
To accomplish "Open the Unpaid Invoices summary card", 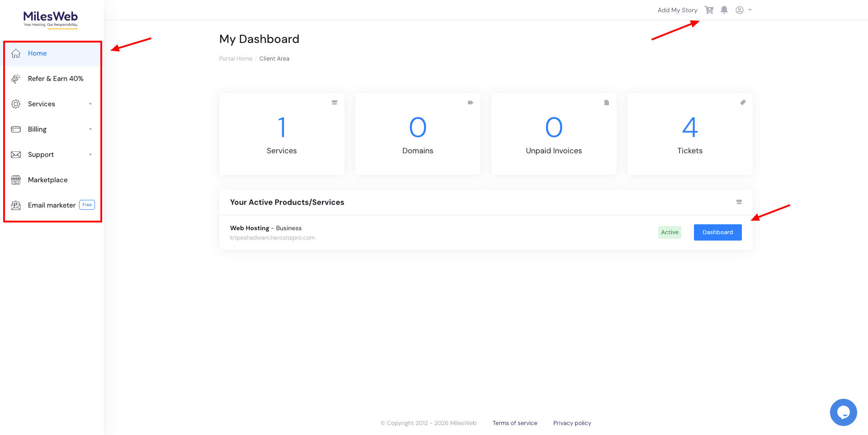I will [x=554, y=134].
